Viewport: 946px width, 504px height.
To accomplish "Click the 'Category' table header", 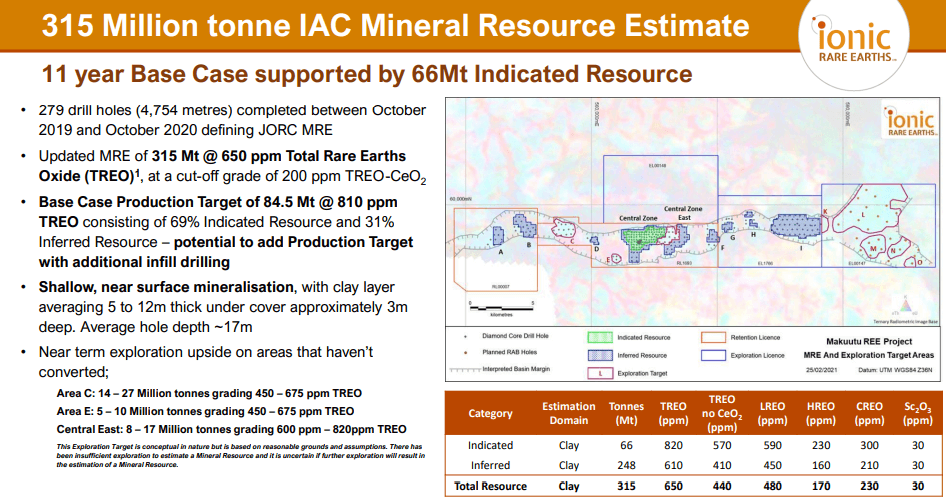I will click(490, 413).
